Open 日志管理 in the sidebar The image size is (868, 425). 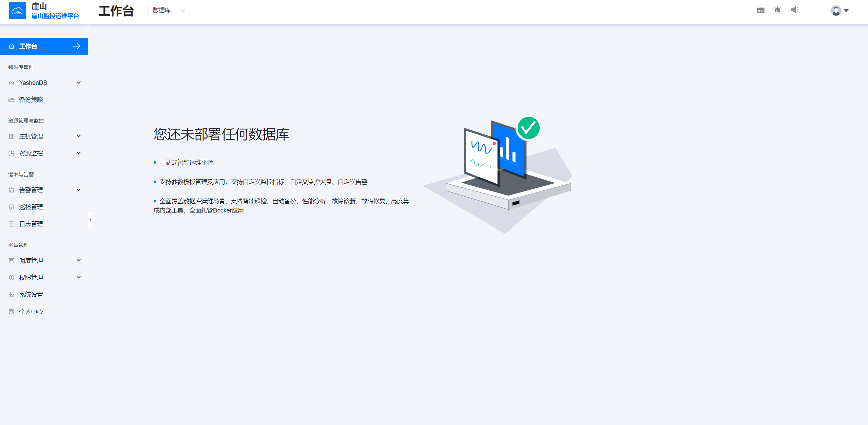tap(31, 224)
